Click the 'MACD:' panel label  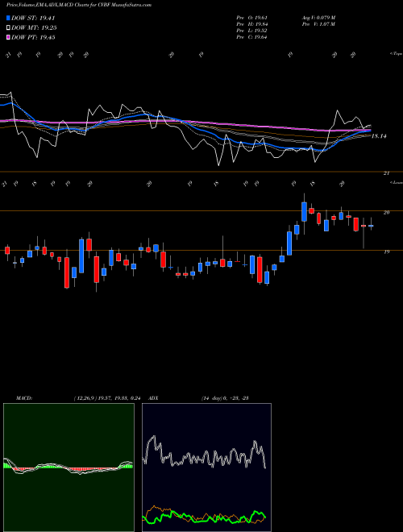pos(24,398)
